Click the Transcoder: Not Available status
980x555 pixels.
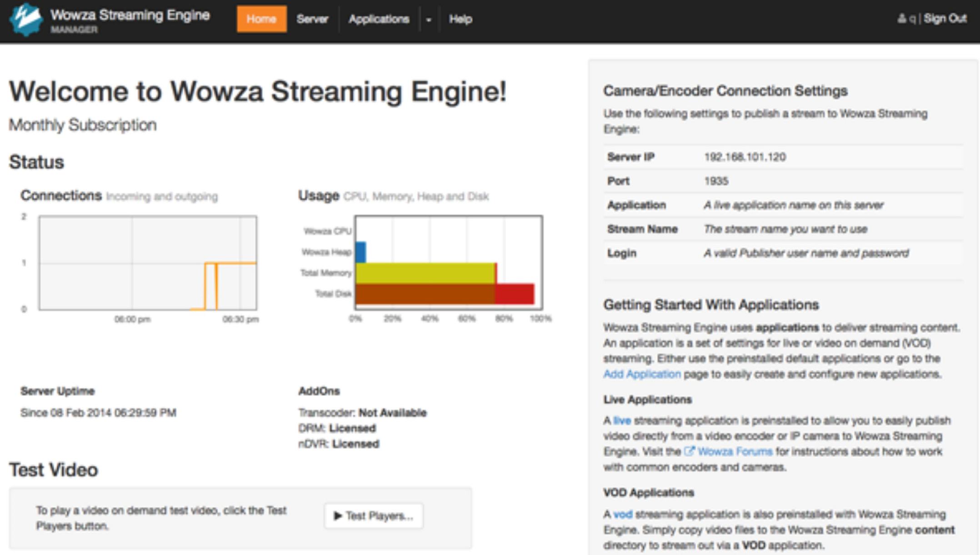tap(362, 413)
